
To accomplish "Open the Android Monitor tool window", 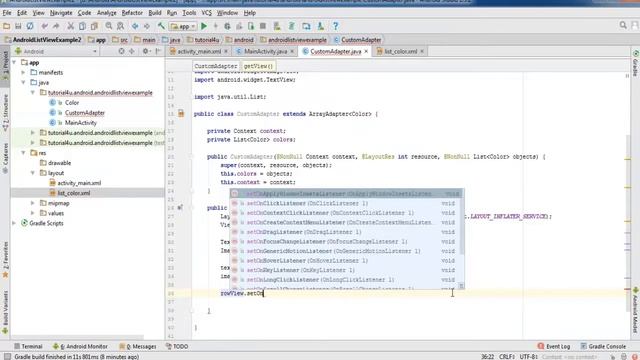I will (x=80, y=346).
